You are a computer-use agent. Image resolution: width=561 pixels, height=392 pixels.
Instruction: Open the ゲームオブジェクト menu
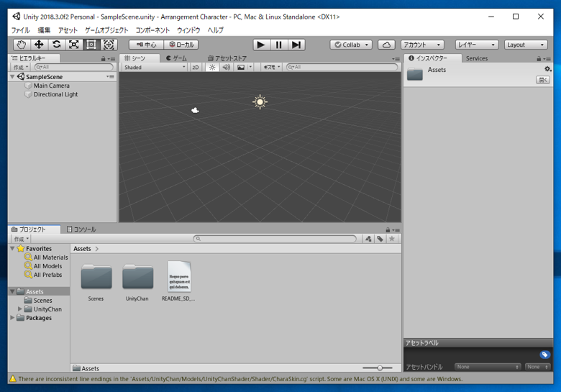tap(106, 30)
